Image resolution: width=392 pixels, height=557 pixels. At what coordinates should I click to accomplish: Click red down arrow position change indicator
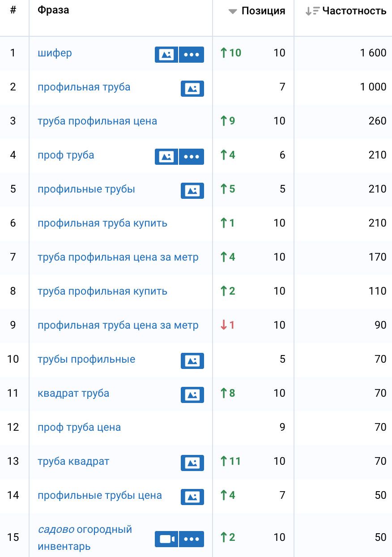coord(227,325)
